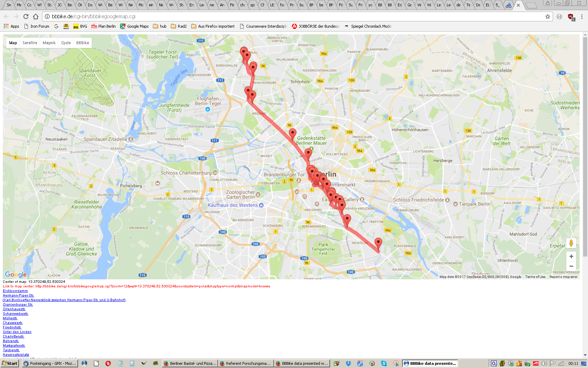Viewport: 588px width, 368px height.
Task: Click the Street View pegman icon
Action: click(x=571, y=243)
